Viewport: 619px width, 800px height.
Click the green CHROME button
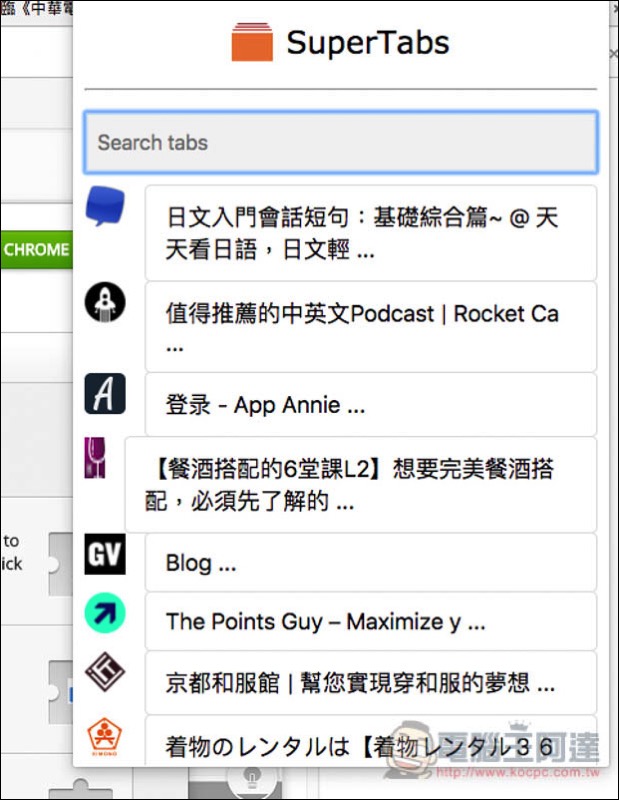(36, 249)
